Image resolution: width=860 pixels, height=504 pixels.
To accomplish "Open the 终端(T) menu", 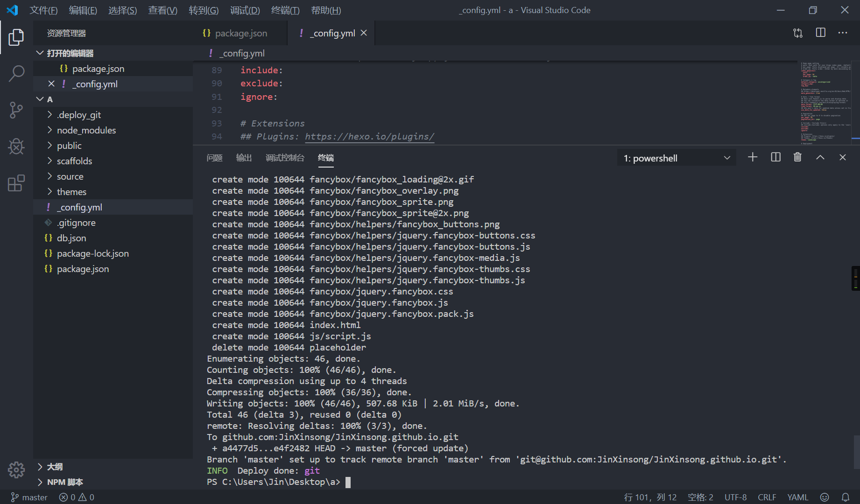I will point(285,10).
